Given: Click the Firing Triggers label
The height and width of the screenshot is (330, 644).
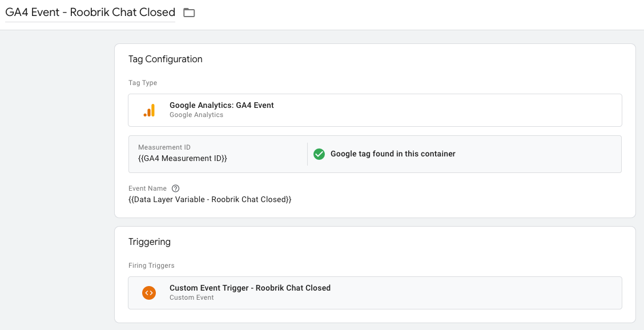Looking at the screenshot, I should tap(151, 265).
